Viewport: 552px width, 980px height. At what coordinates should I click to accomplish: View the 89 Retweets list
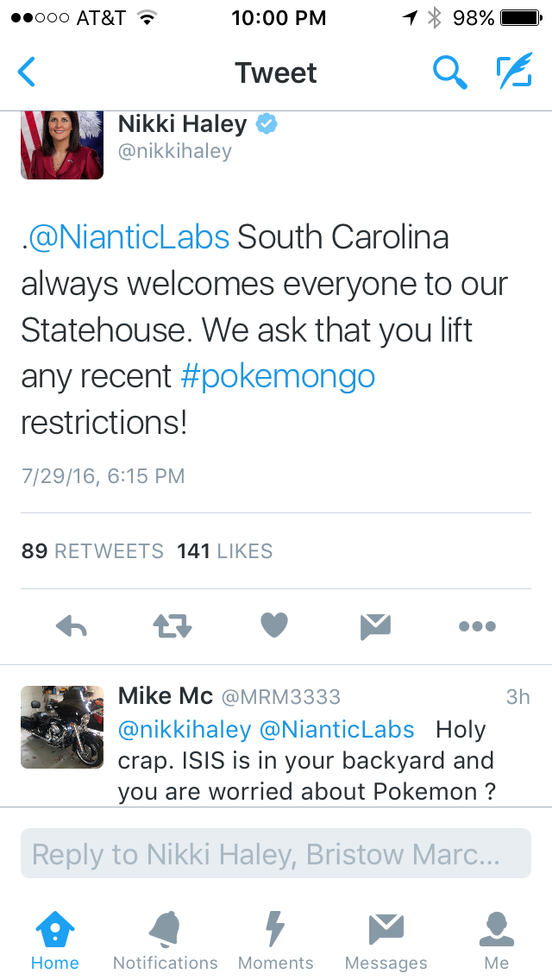point(92,551)
